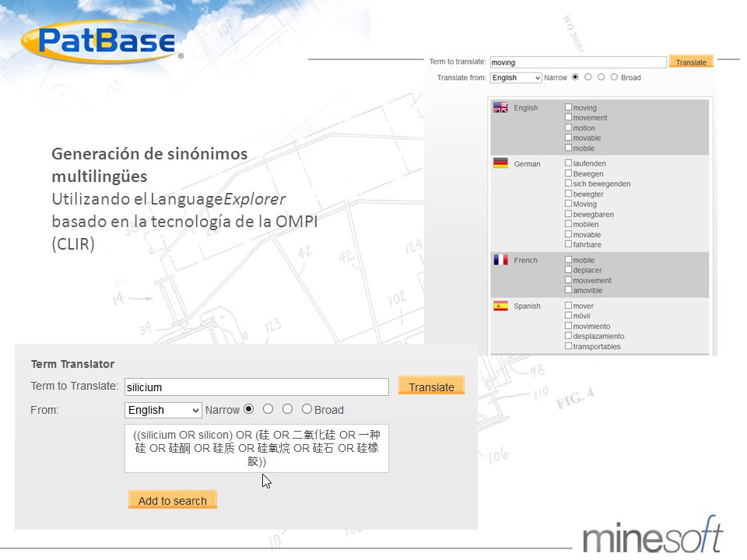Click the translated query box "(silicium OR silicon)"

coord(257,449)
